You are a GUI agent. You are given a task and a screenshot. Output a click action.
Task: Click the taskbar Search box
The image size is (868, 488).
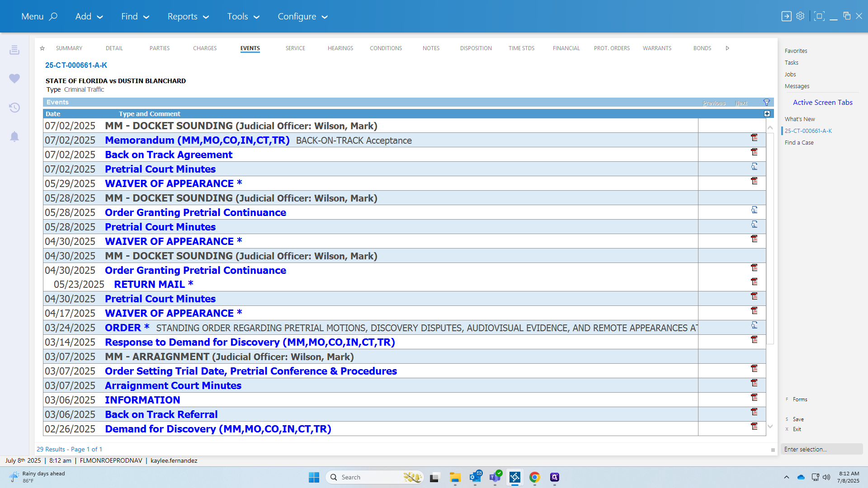(x=374, y=477)
